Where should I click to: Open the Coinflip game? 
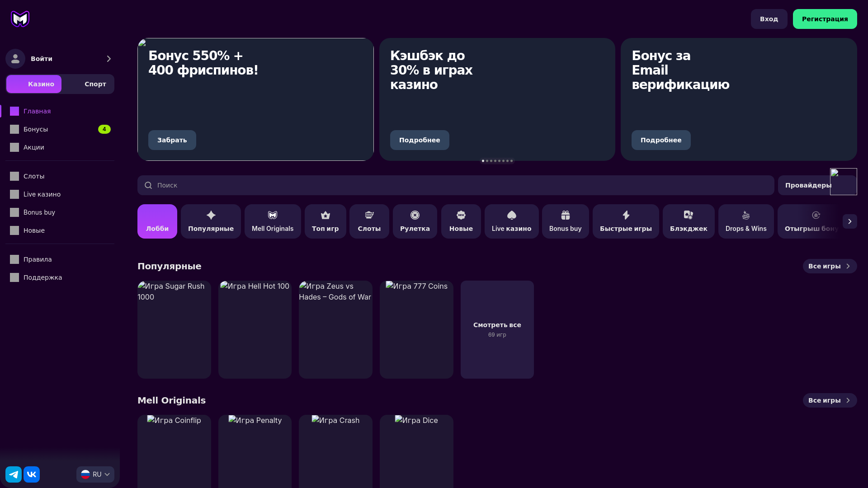click(x=174, y=451)
